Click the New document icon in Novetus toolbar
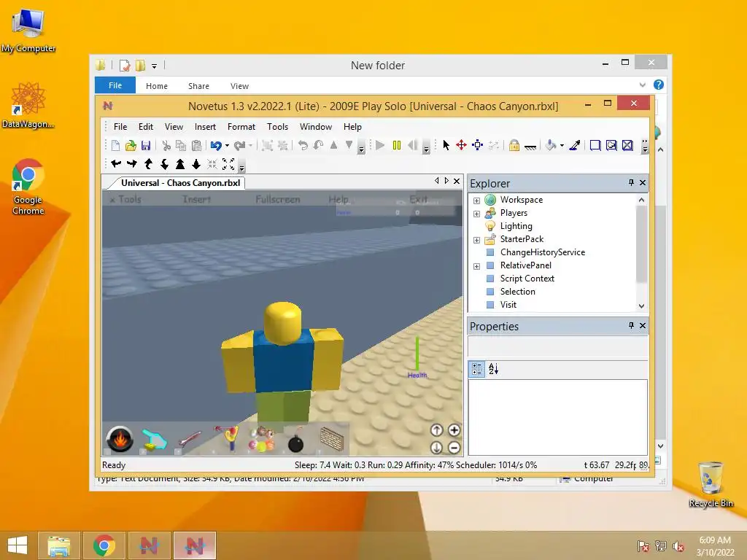 (115, 146)
